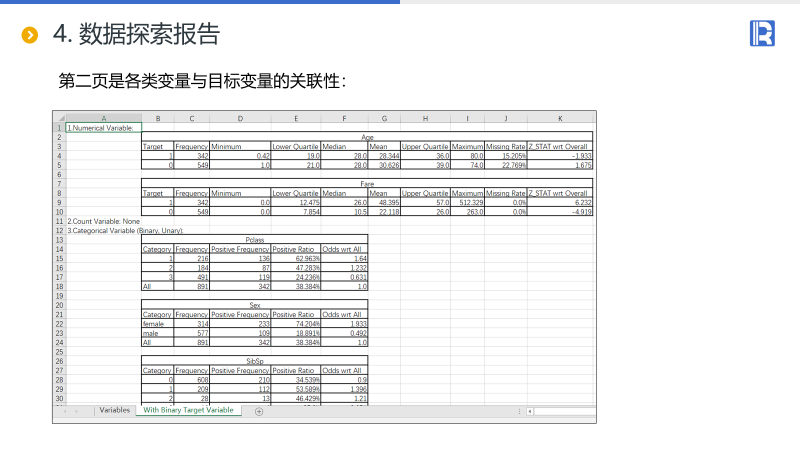Click the 'male' category cell

158,333
